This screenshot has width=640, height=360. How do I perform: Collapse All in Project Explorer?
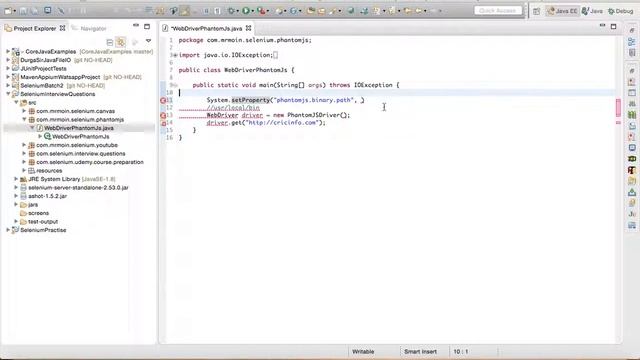tap(110, 42)
